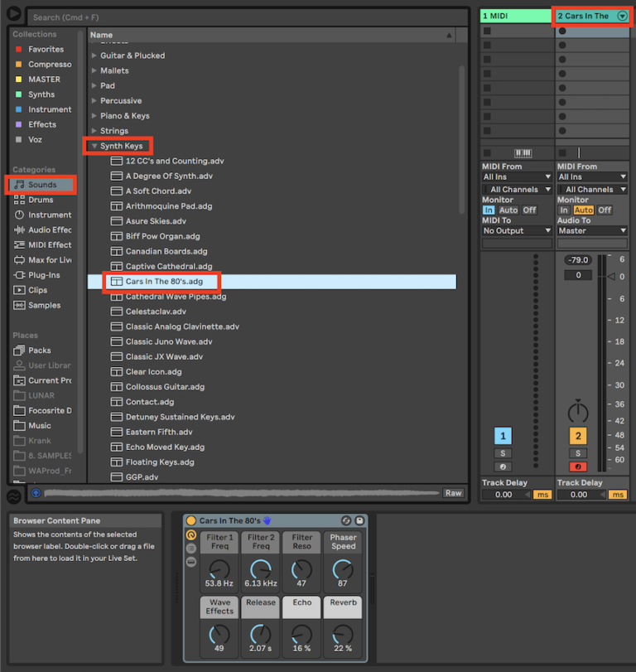
Task: Toggle Cars In The 80's device activator
Action: [x=191, y=520]
